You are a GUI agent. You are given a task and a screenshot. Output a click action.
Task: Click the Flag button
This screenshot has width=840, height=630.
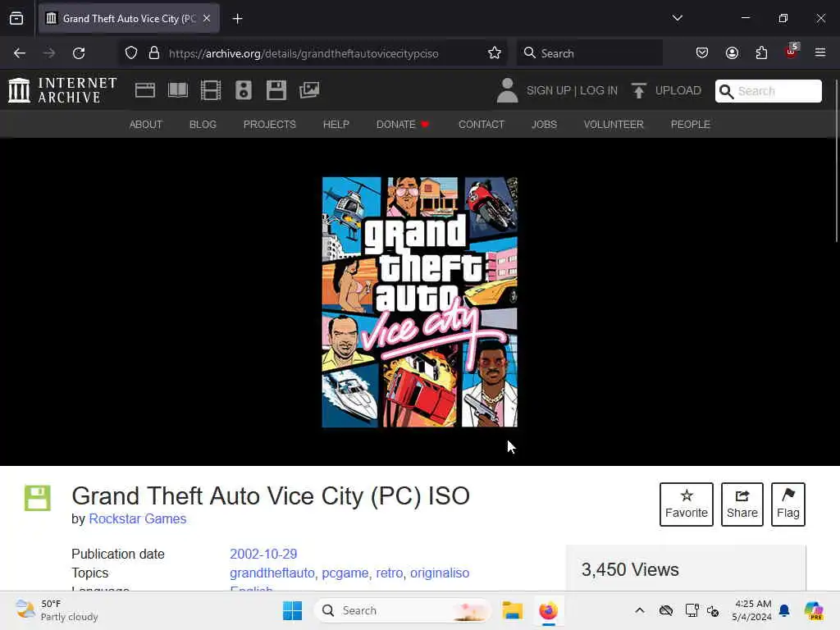(x=788, y=504)
